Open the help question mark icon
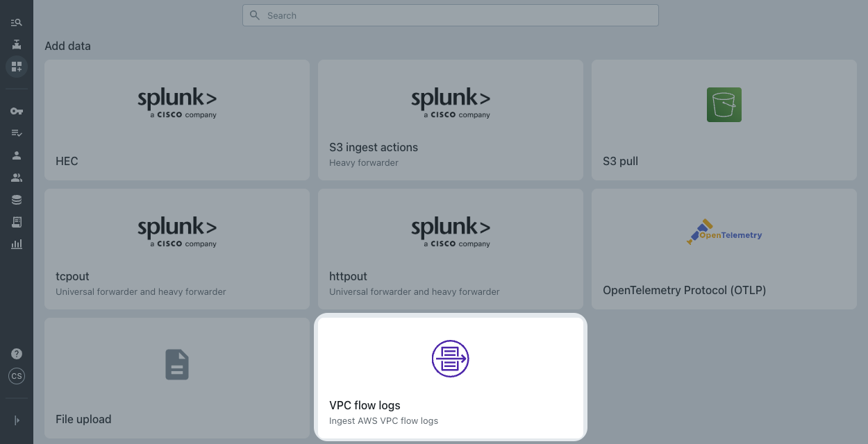The width and height of the screenshot is (868, 444). click(16, 353)
